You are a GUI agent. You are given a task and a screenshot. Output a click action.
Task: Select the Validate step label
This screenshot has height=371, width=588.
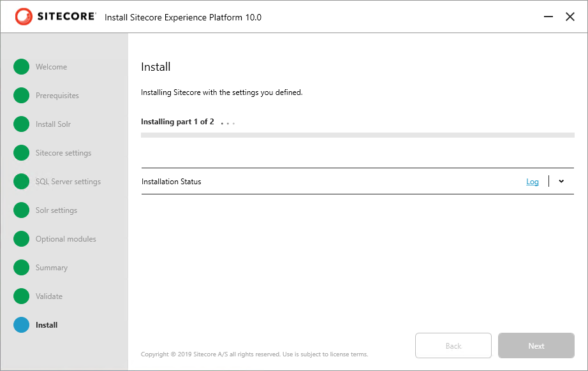tap(49, 296)
